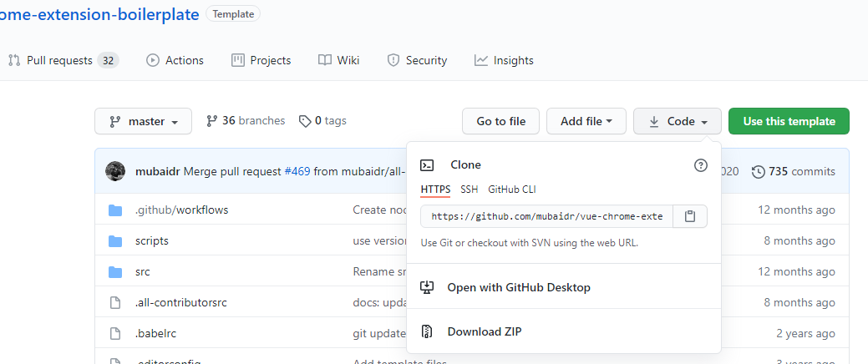Click the clone URL input field

pyautogui.click(x=547, y=216)
